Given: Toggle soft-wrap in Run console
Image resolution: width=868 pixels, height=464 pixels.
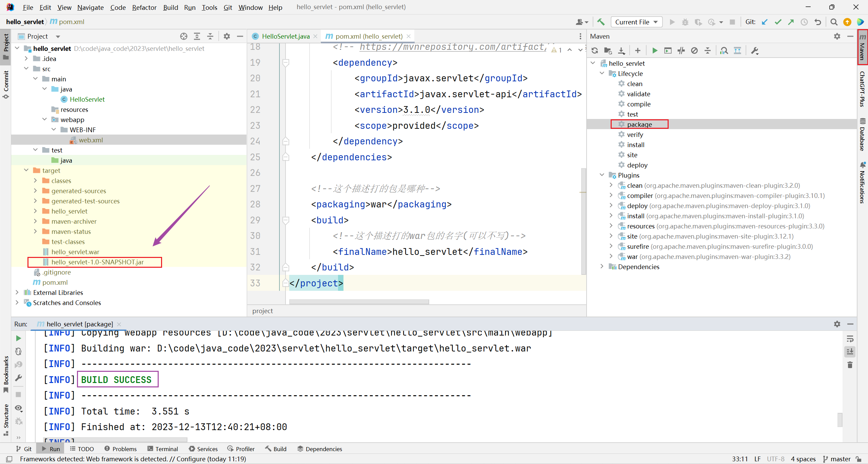Looking at the screenshot, I should pos(850,339).
